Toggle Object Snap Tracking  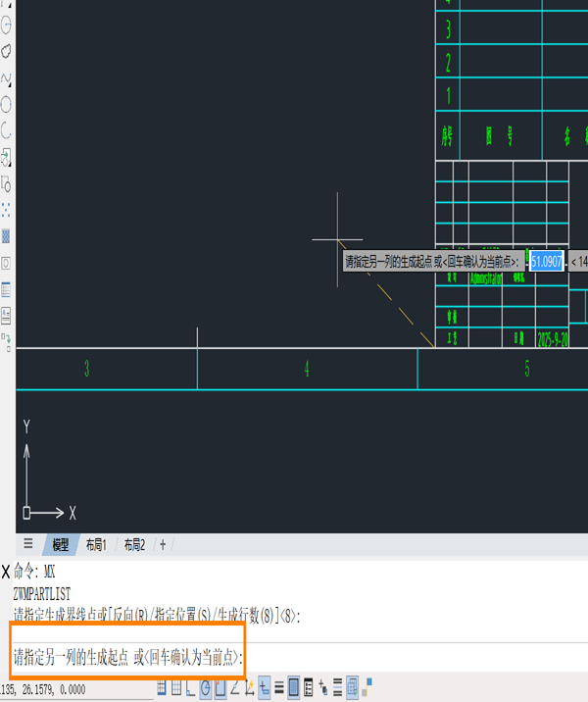click(234, 687)
